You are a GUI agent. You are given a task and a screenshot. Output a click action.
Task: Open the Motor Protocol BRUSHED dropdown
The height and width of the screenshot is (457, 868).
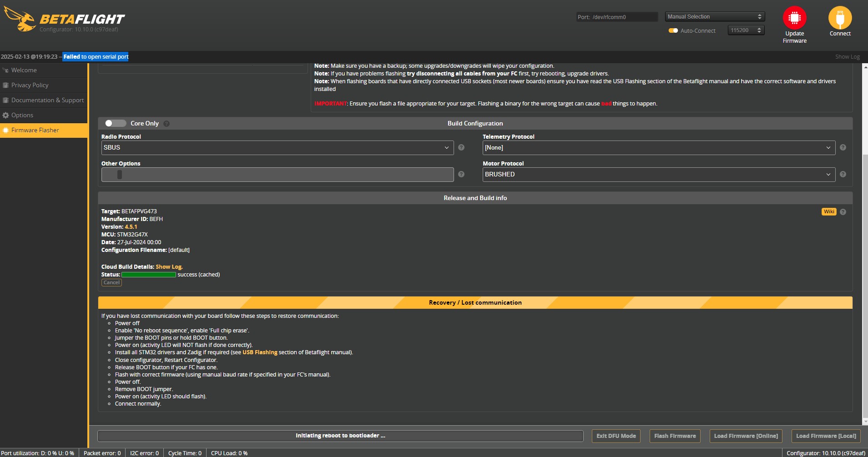659,175
